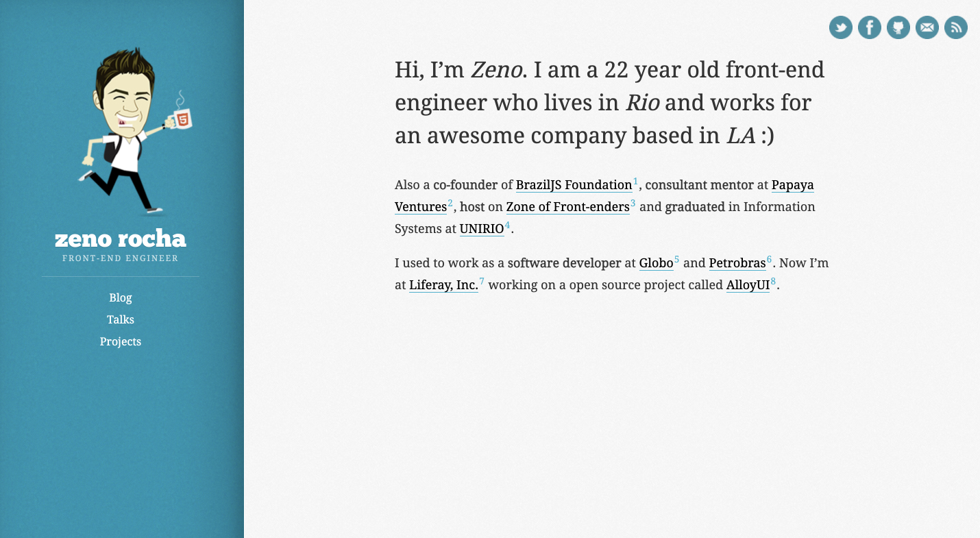
Task: Visit the UNIRIO link
Action: pos(481,229)
